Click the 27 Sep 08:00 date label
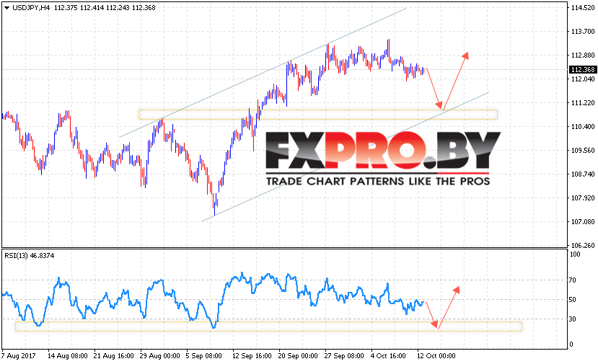Viewport: 598px width, 364px height. (x=344, y=356)
